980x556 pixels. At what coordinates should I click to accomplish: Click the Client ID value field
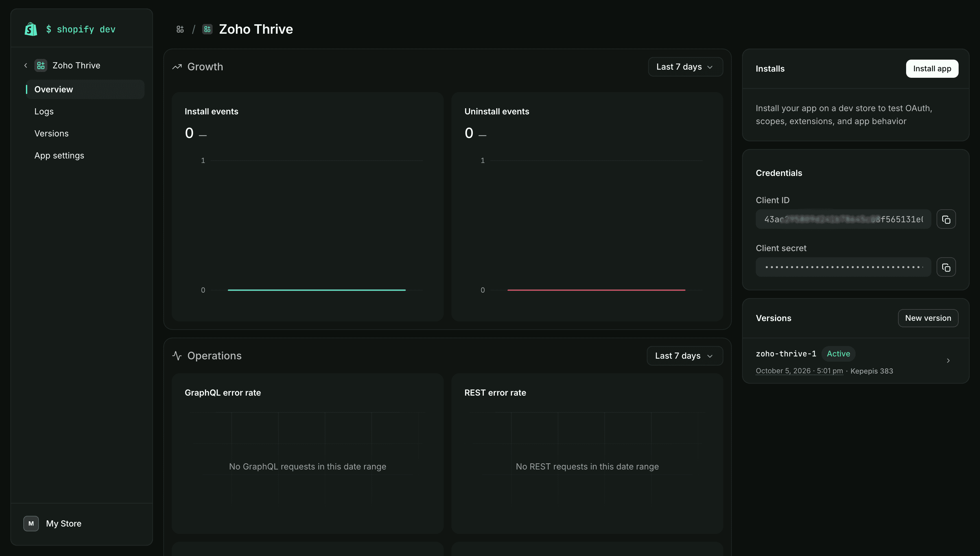843,219
